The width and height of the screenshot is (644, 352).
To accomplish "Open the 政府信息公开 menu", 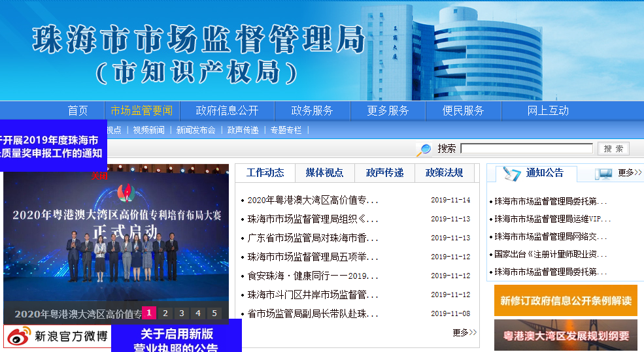I will [x=227, y=111].
